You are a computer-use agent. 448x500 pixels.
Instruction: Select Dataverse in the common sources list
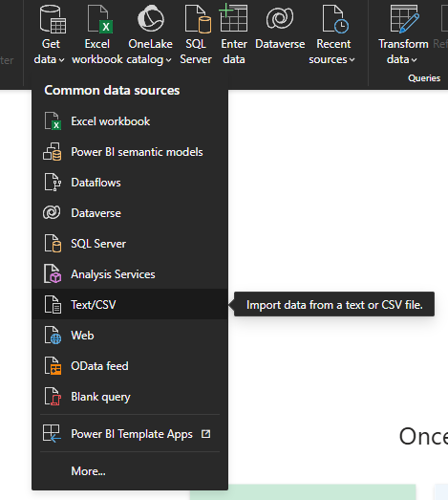tap(130, 213)
